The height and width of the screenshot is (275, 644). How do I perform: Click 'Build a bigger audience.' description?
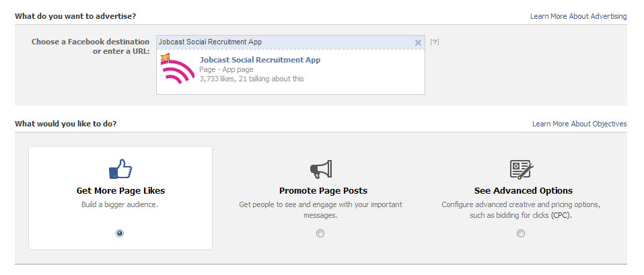click(x=120, y=204)
